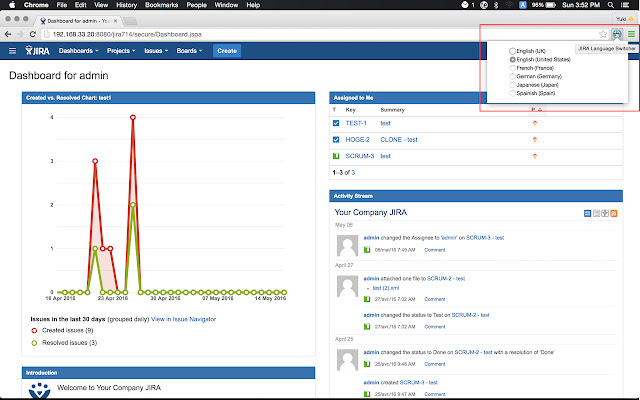Screen dimensions: 640x400
Task: Click the story type icon of SCRUM-3
Action: coord(336,156)
